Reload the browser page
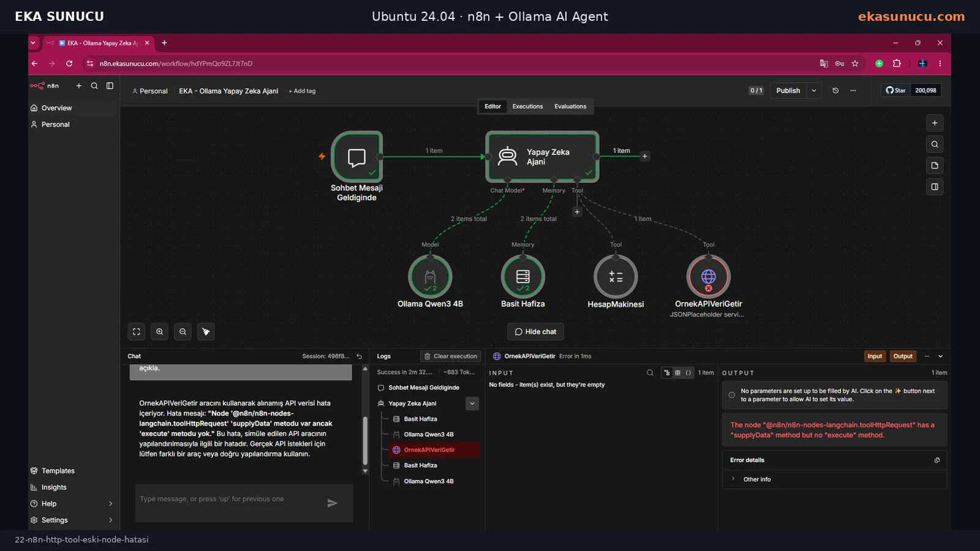The image size is (980, 551). [69, 64]
